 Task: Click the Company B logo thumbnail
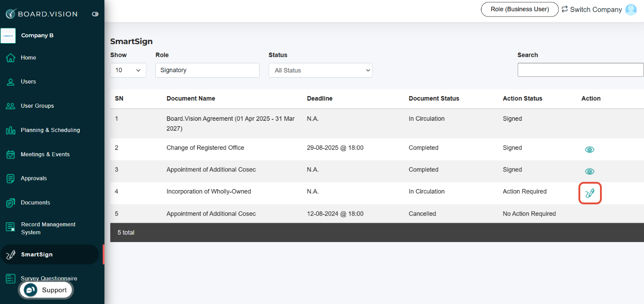point(8,35)
